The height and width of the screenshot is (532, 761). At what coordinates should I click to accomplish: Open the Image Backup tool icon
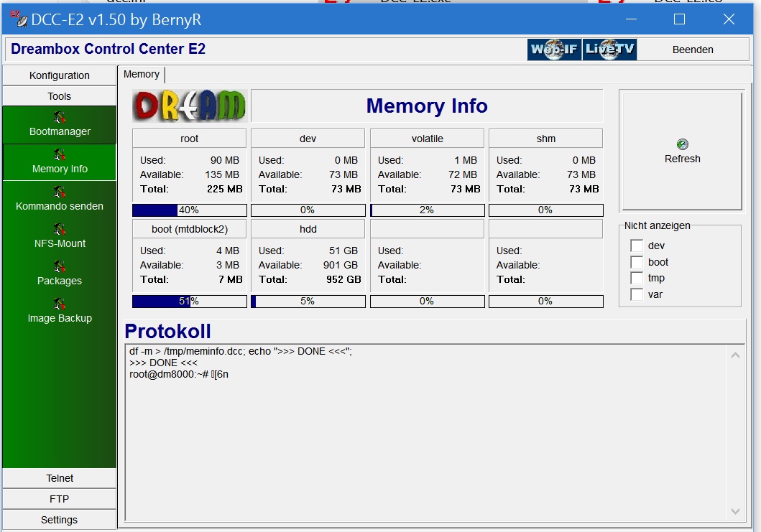60,304
